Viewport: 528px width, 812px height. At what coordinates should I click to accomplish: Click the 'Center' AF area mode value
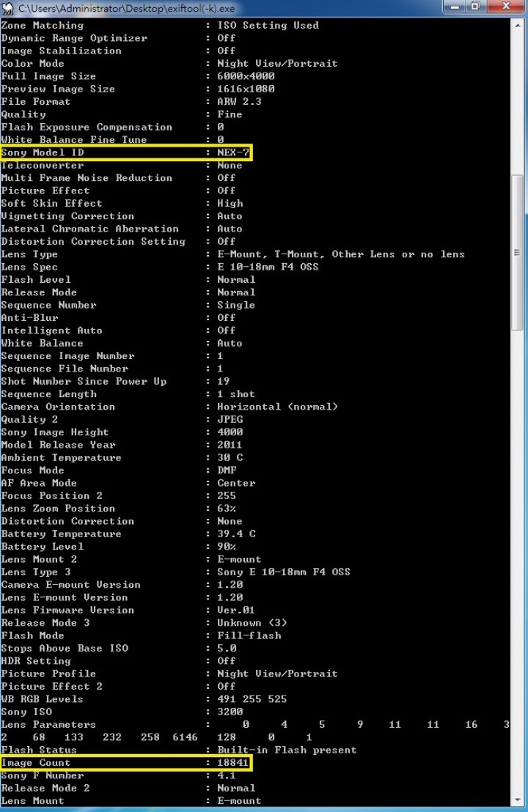click(236, 483)
